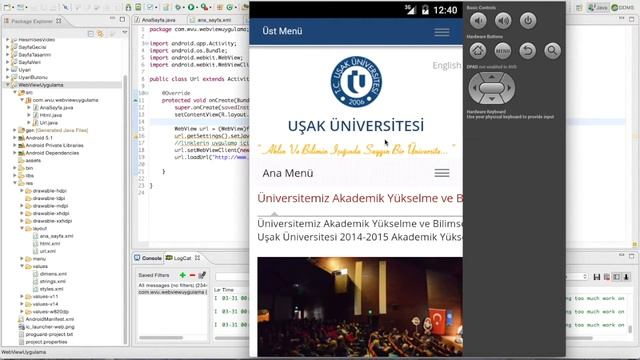The image size is (640, 360).
Task: Edit the selected LogCat filter icon
Action: pos(202,275)
